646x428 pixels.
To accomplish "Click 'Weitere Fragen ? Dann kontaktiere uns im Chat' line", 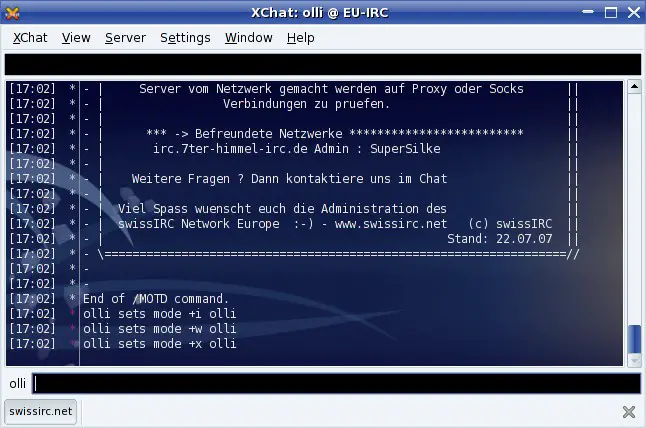I will [289, 179].
